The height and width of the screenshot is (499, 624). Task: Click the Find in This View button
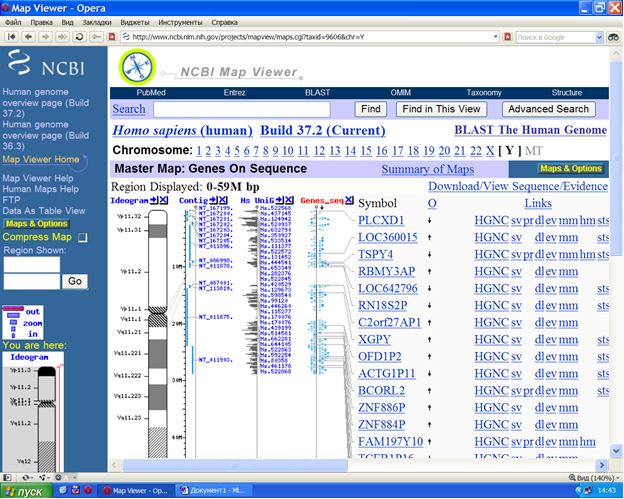[x=441, y=109]
